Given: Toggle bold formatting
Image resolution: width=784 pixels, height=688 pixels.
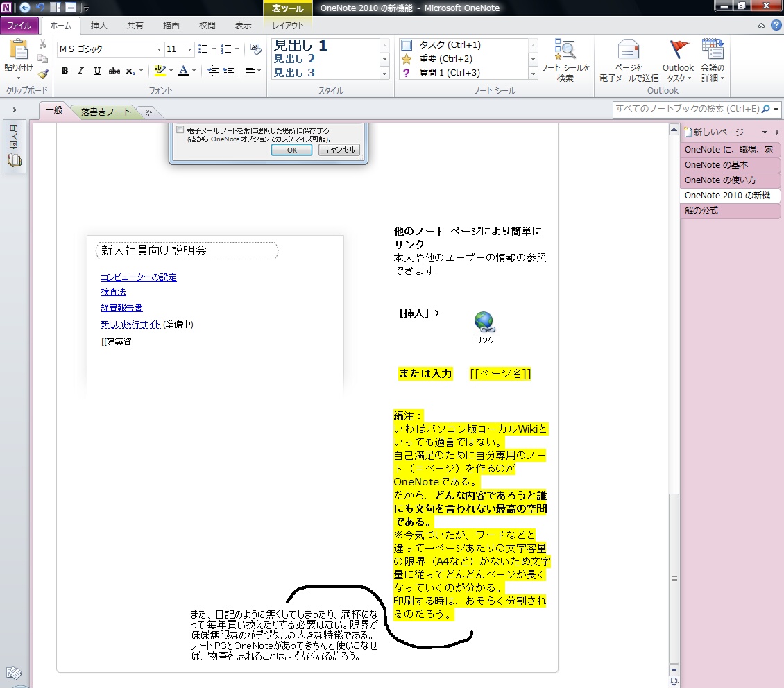Looking at the screenshot, I should (x=65, y=71).
